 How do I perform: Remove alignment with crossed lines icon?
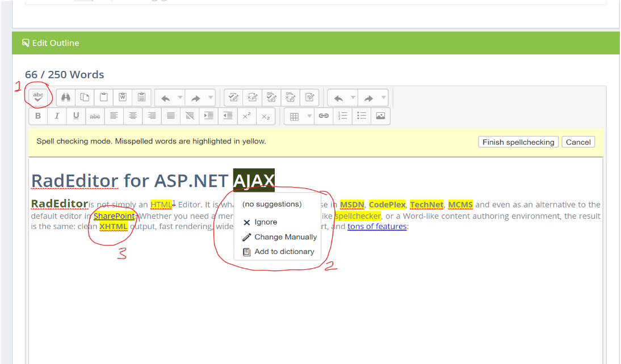190,116
